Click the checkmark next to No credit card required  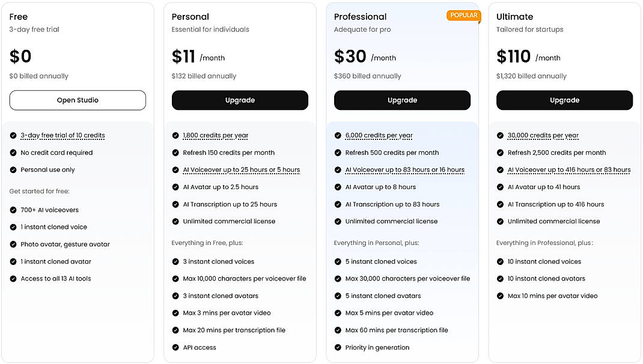click(13, 153)
